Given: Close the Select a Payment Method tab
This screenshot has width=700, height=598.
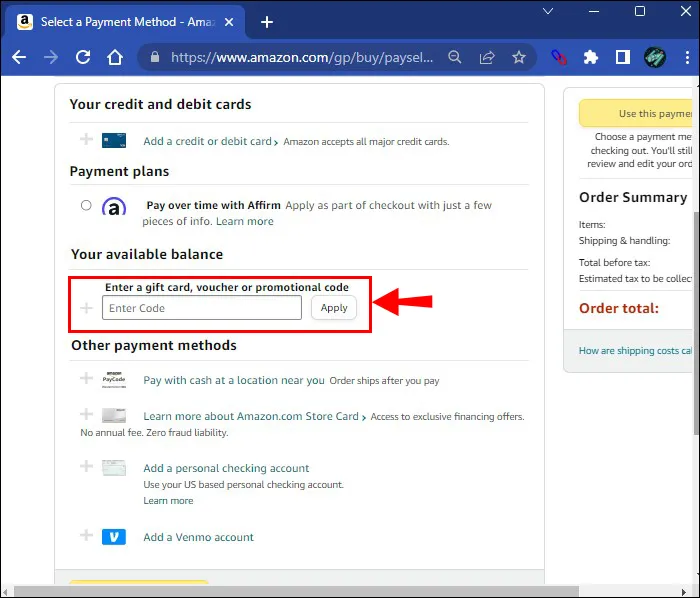Looking at the screenshot, I should click(229, 22).
